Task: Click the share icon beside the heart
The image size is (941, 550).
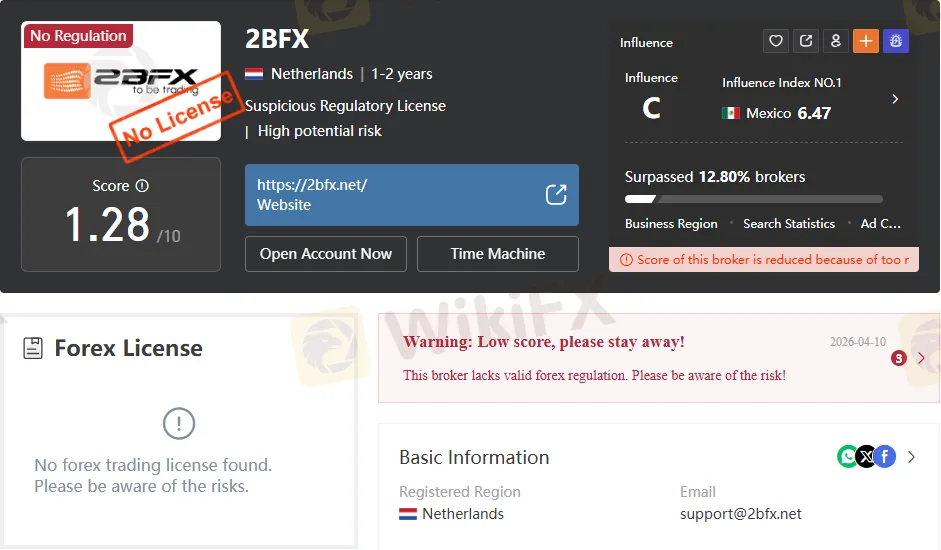Action: [x=806, y=41]
